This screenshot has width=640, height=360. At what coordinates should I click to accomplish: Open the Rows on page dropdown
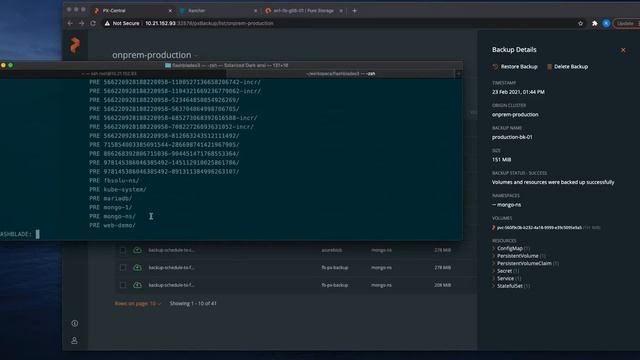(x=138, y=304)
